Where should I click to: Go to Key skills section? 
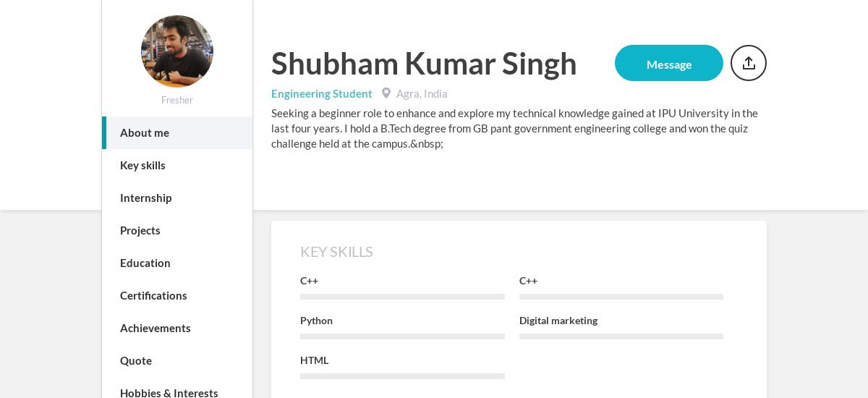177,165
